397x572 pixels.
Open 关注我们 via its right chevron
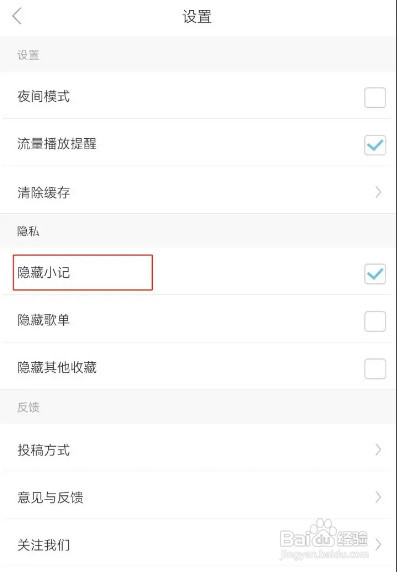(378, 545)
